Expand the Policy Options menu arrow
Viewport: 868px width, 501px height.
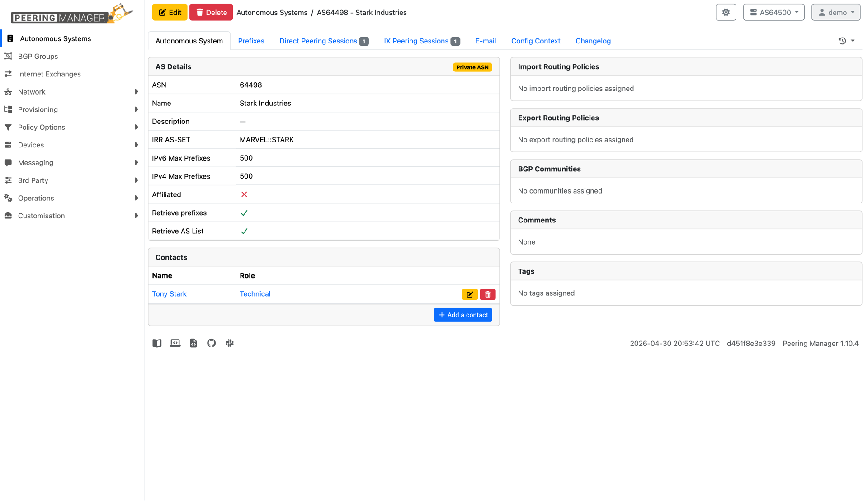[x=137, y=128]
